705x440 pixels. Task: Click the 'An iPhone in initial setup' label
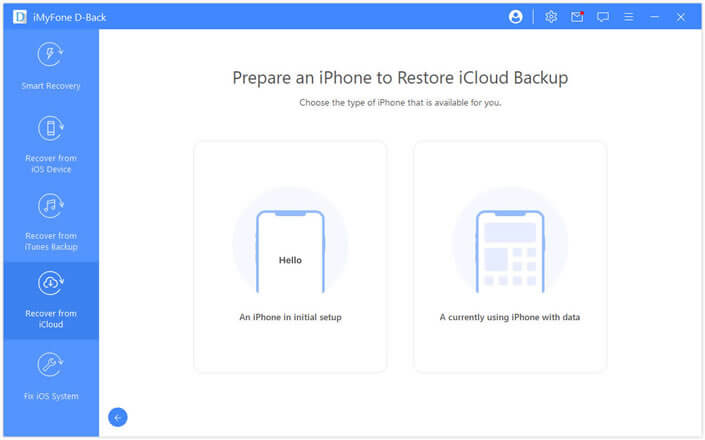pos(290,317)
